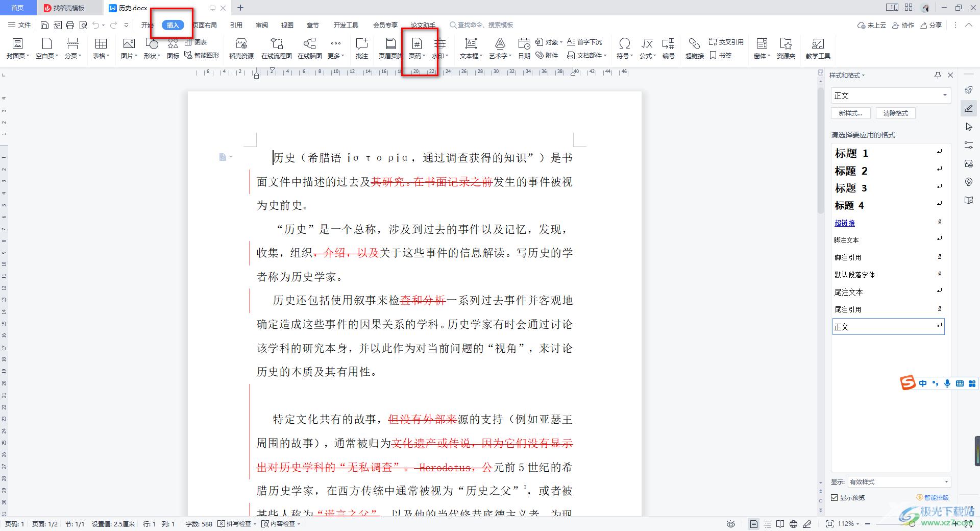Open online flowchart (在线流程图)
The image size is (980, 531).
(x=277, y=49)
